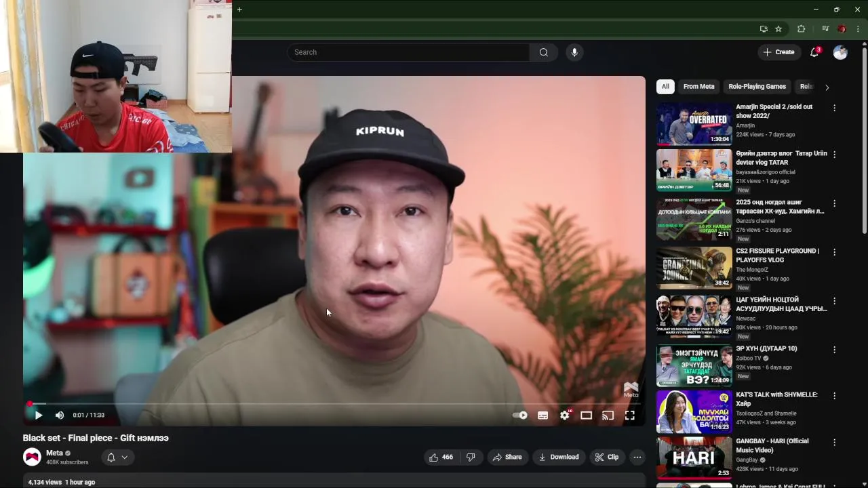
Task: Click into the YouTube Search field
Action: click(x=408, y=52)
